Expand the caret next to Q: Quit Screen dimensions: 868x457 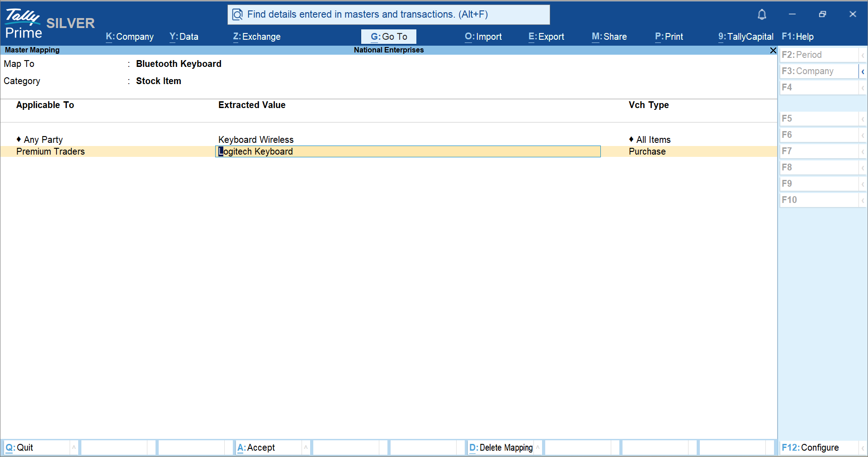click(74, 448)
